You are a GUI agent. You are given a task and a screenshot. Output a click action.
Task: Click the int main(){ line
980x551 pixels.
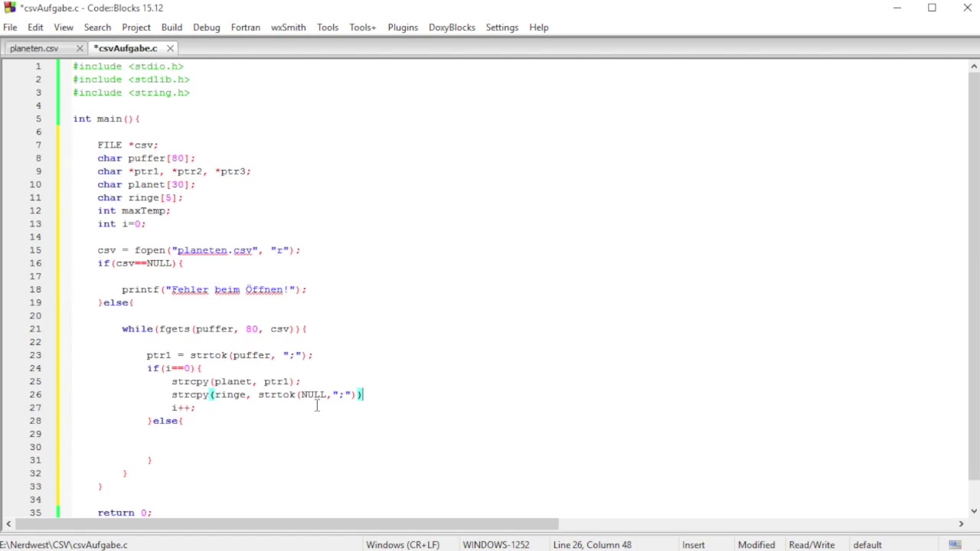pos(106,119)
